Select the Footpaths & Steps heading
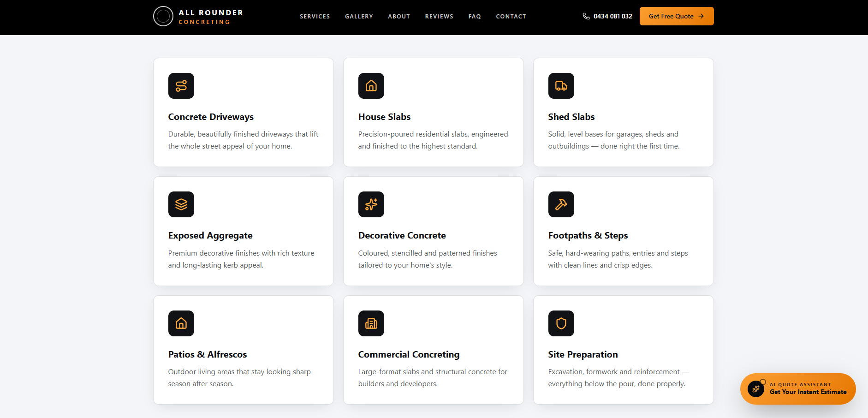Viewport: 868px width, 418px height. (588, 235)
